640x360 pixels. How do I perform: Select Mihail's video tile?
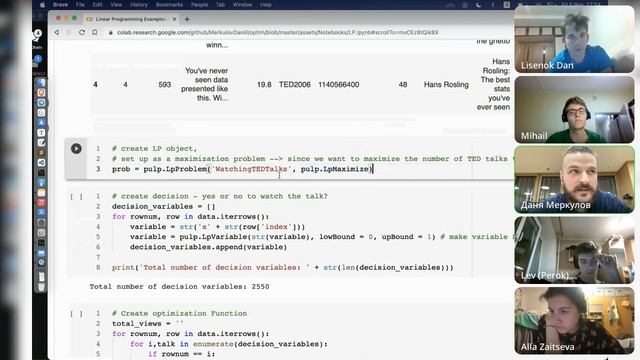pos(575,109)
